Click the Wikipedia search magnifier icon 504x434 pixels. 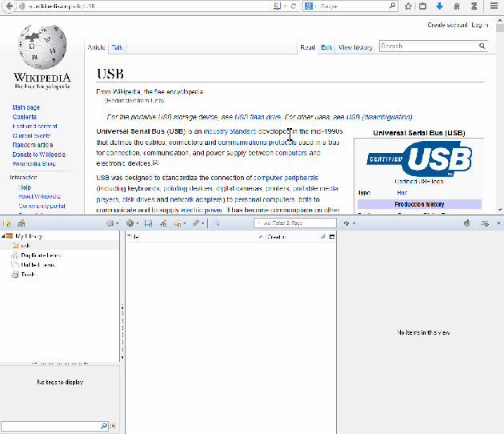(482, 46)
